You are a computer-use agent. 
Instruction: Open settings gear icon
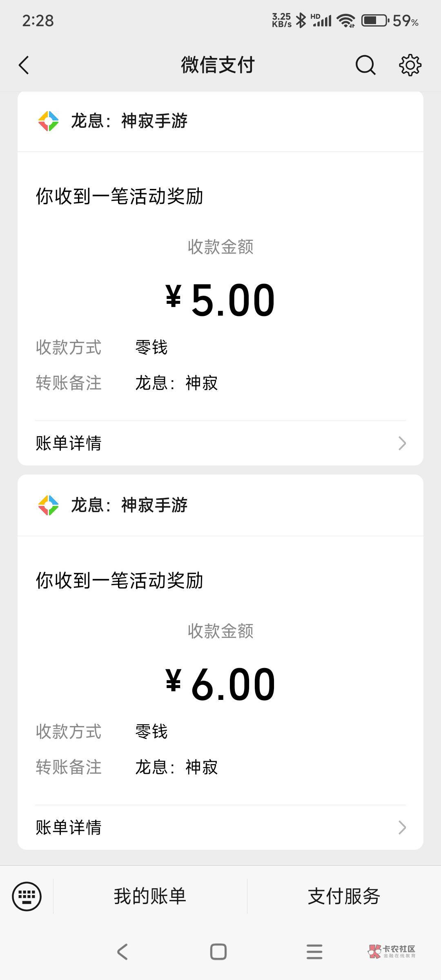(410, 65)
